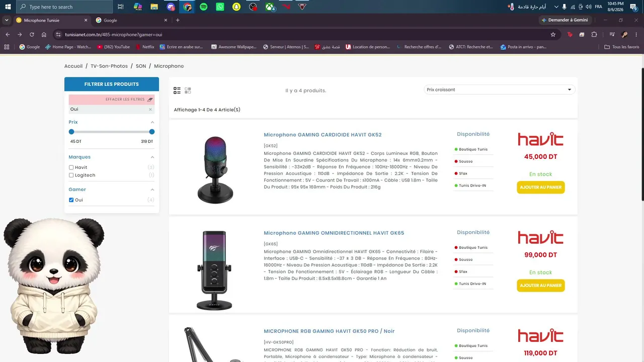Open Microphone GAMING CARDIOIDE HAVIT GK52 title

tap(323, 135)
